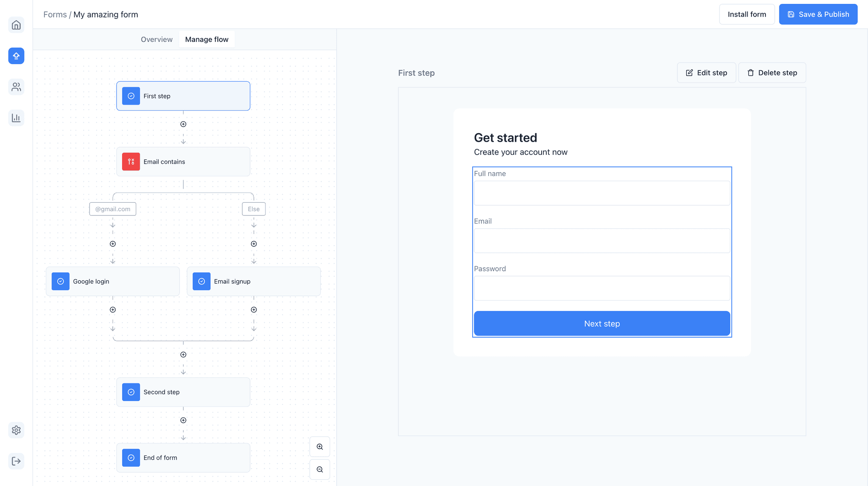Image resolution: width=868 pixels, height=486 pixels.
Task: Select the @gmail.com branch label
Action: tap(112, 209)
